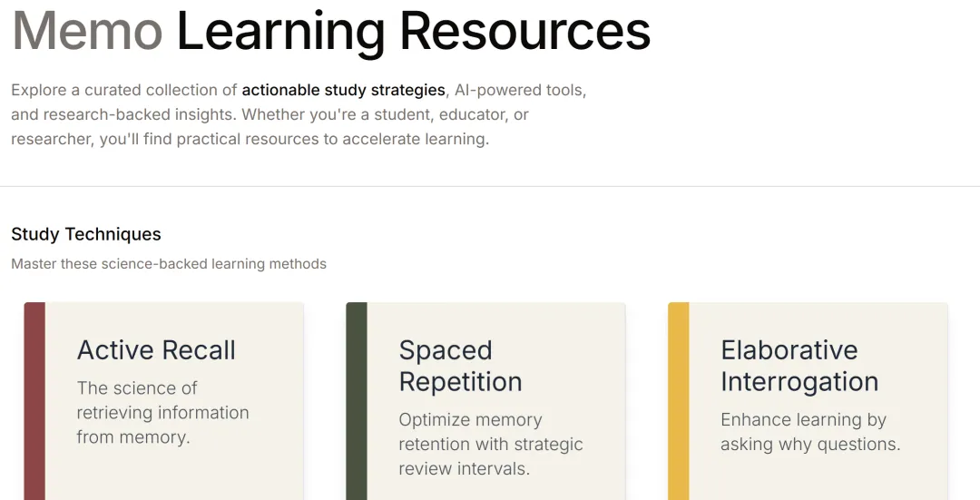Click the "Learning Resources" page heading

[413, 30]
